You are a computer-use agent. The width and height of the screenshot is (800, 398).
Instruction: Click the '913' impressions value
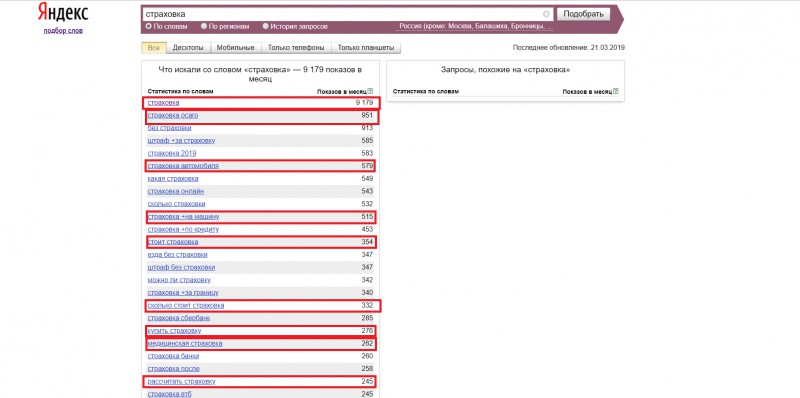pos(367,128)
